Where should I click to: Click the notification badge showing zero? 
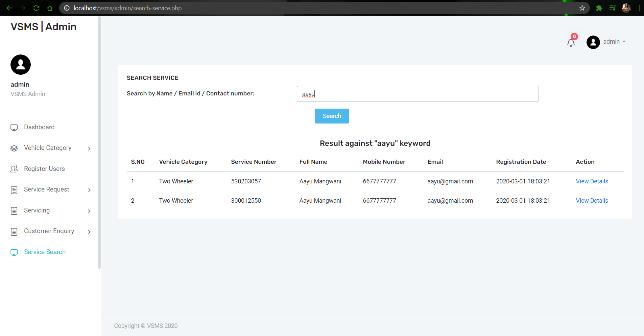[x=574, y=36]
